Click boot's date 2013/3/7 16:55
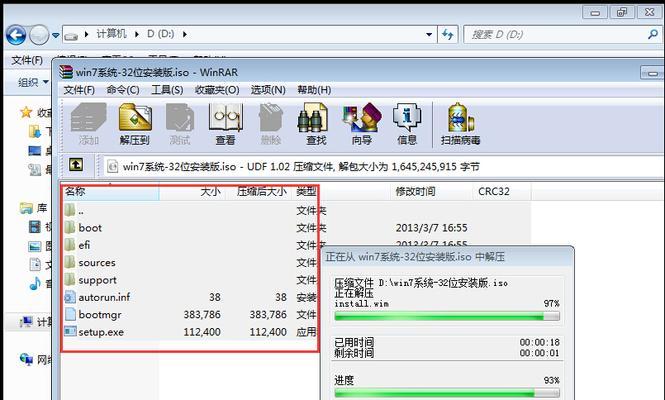665x400 pixels. point(431,228)
